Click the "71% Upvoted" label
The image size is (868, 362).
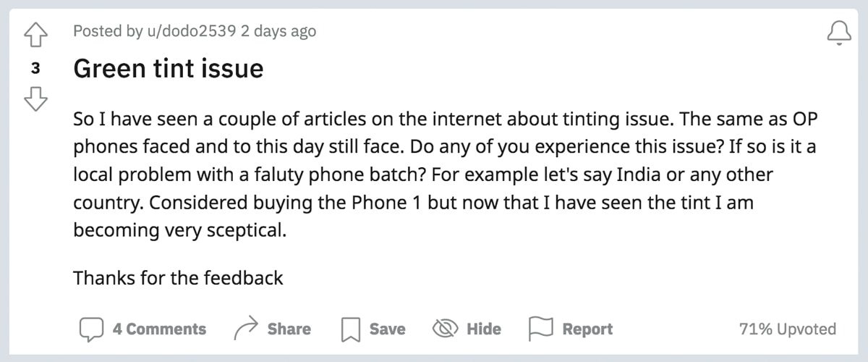click(x=787, y=329)
